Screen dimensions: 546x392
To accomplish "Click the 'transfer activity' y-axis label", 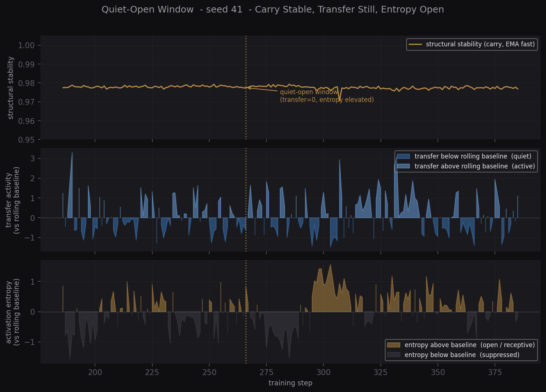I will (x=12, y=200).
